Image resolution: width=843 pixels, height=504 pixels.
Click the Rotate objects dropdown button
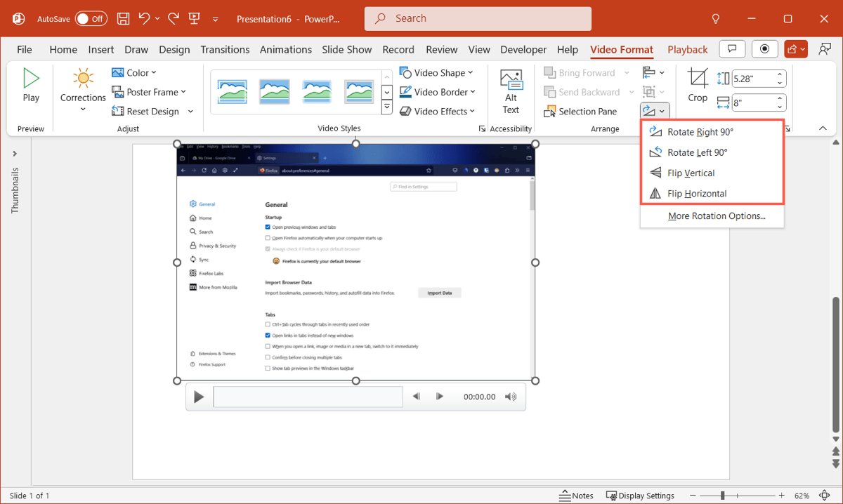tap(655, 111)
